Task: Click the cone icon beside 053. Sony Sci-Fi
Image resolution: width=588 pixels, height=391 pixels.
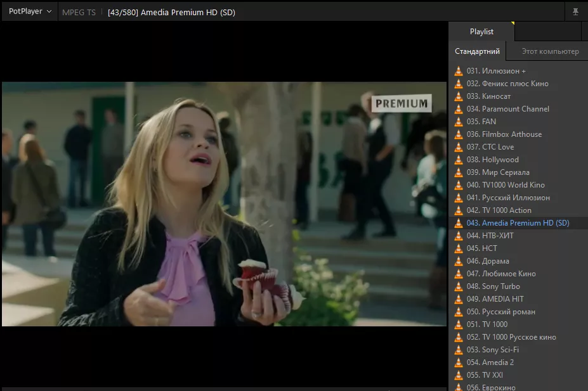Action: [x=458, y=350]
